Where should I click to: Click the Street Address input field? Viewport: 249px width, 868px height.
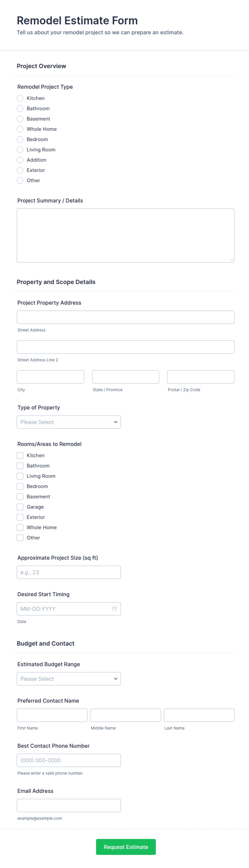[126, 317]
